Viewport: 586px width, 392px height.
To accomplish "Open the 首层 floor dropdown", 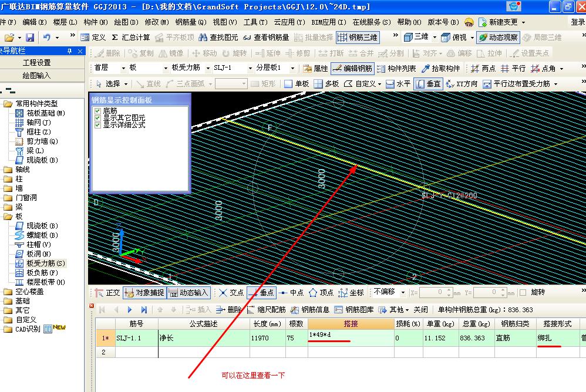I will click(123, 68).
